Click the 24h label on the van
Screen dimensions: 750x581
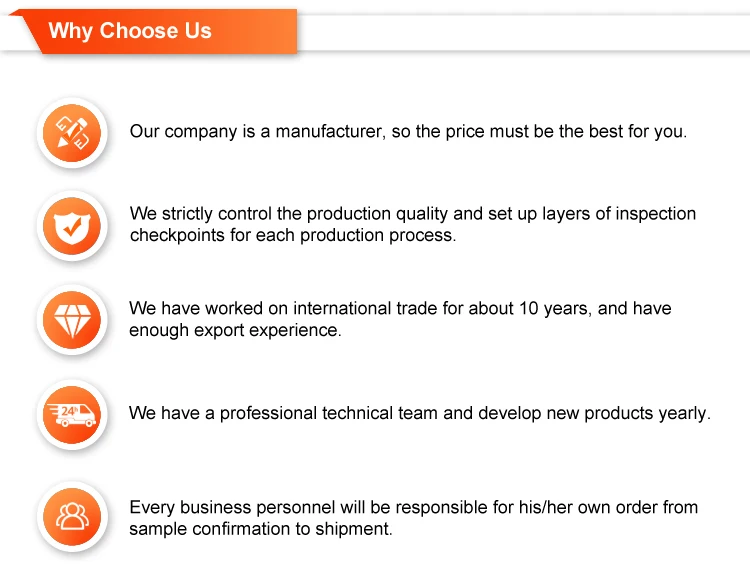pos(69,411)
